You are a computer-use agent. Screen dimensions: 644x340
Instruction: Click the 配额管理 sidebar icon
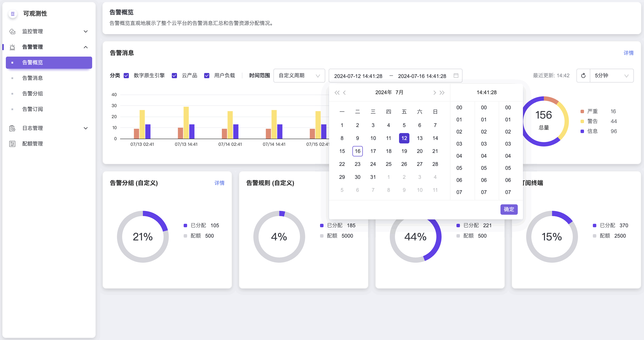click(12, 144)
